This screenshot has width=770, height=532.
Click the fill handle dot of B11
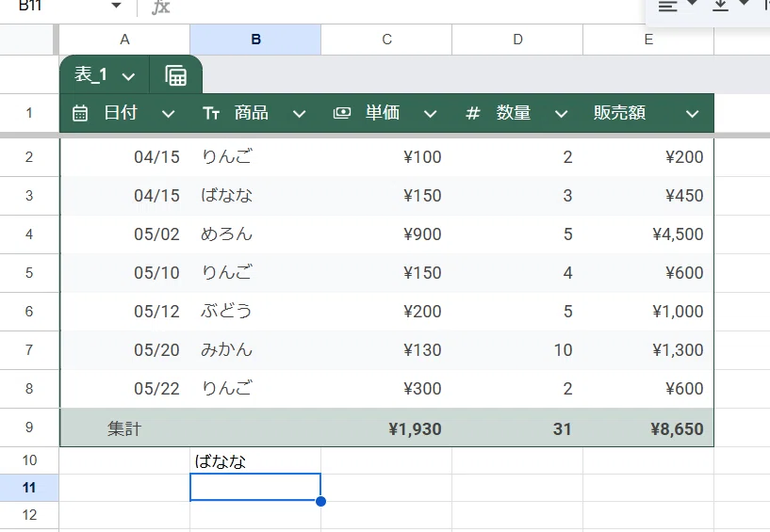click(320, 501)
